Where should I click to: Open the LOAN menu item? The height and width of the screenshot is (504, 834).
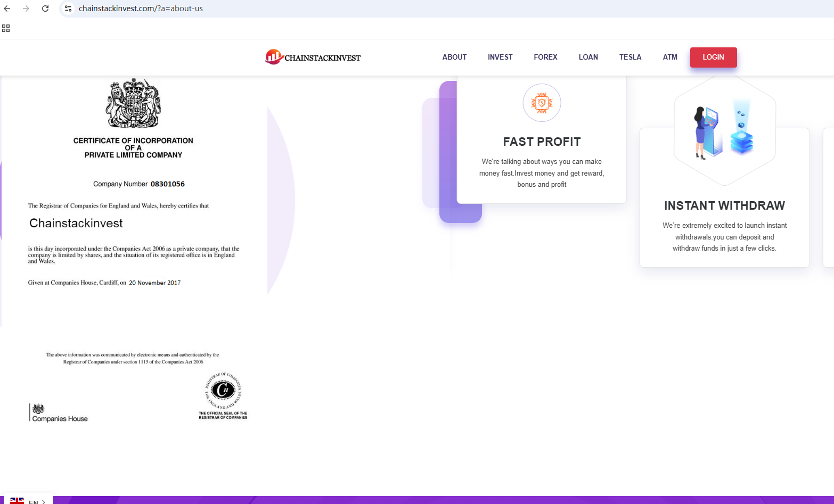click(588, 57)
